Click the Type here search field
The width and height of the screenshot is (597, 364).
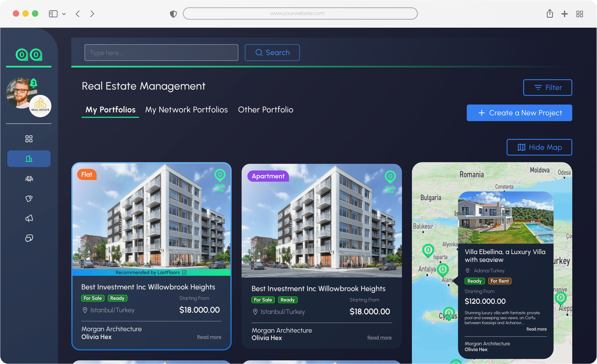(x=161, y=53)
